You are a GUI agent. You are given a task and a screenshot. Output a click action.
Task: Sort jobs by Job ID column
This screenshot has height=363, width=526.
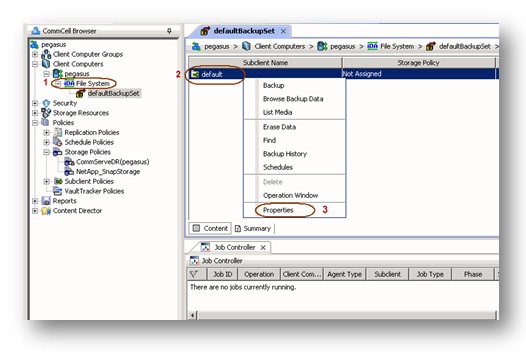coord(223,274)
